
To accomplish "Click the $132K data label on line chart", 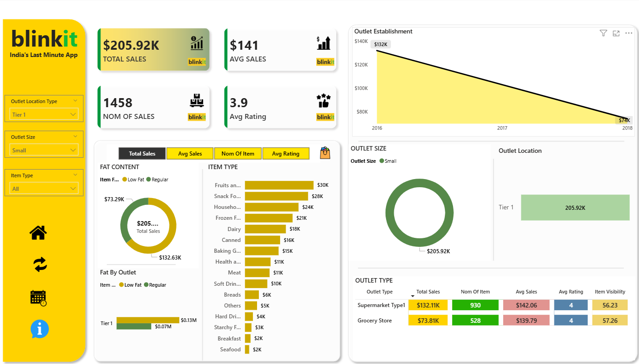I will (x=381, y=44).
